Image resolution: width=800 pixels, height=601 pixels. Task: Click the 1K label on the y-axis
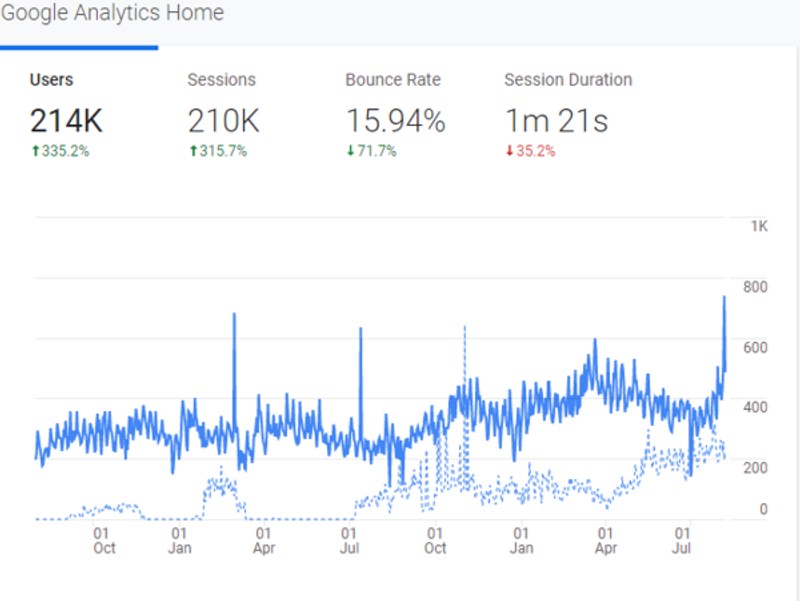coord(759,227)
